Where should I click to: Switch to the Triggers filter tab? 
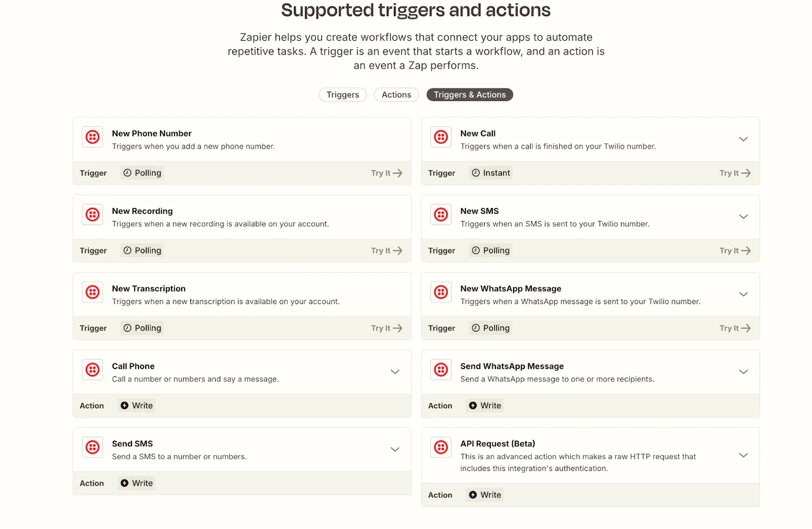[343, 94]
